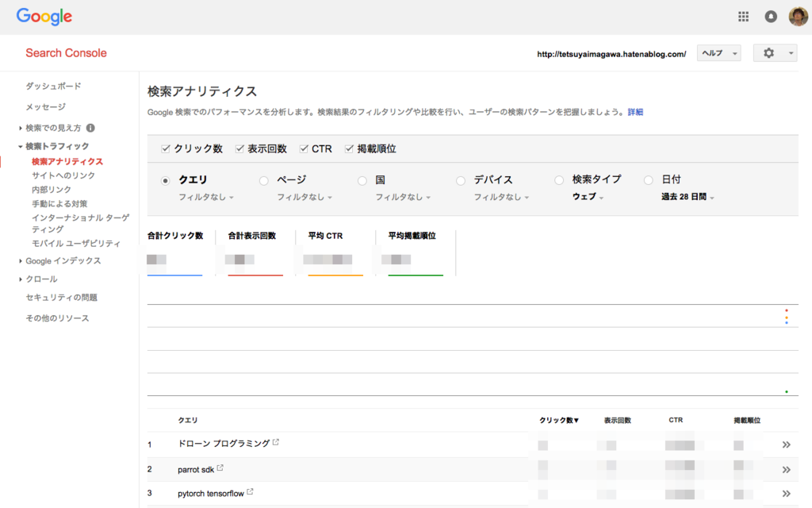Go to ダッシュボード in sidebar
Viewport: 812px width, 508px height.
point(53,86)
